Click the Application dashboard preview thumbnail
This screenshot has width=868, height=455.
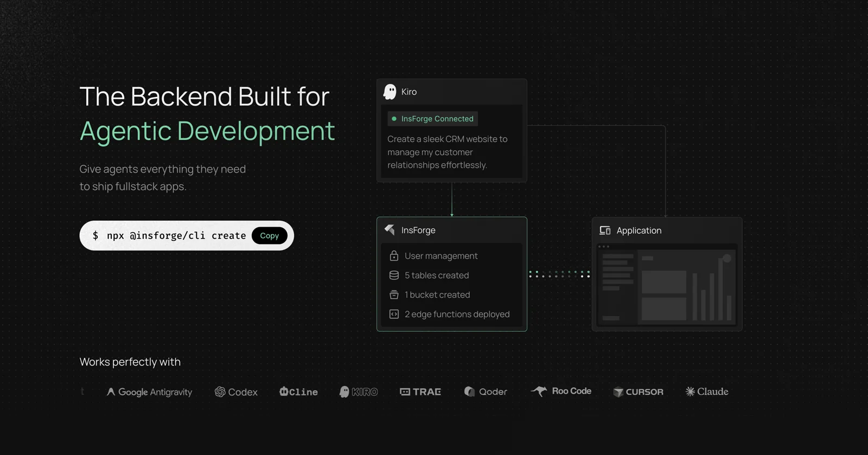667,285
